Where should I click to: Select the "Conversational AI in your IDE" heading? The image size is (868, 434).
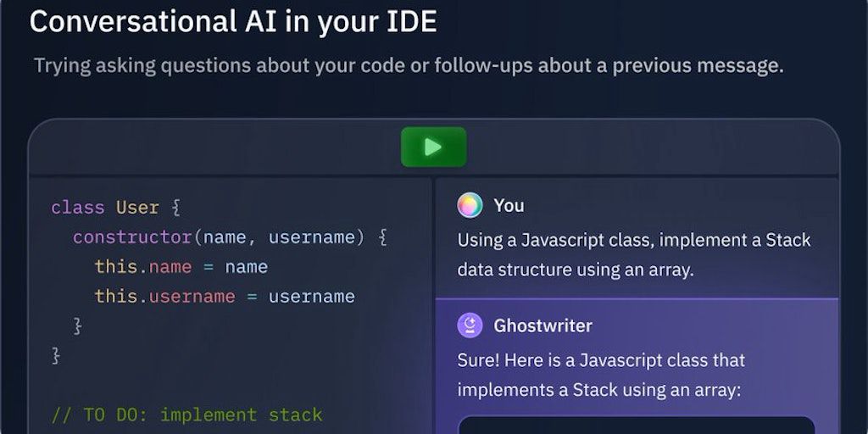(x=233, y=22)
